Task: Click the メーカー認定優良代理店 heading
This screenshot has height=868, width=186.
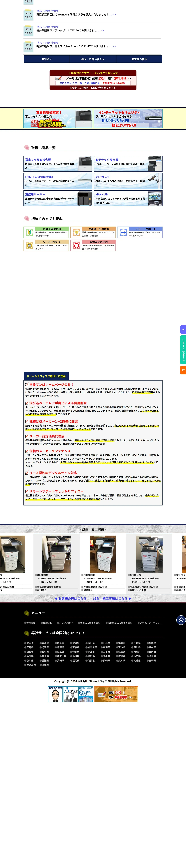Action: pos(45,436)
